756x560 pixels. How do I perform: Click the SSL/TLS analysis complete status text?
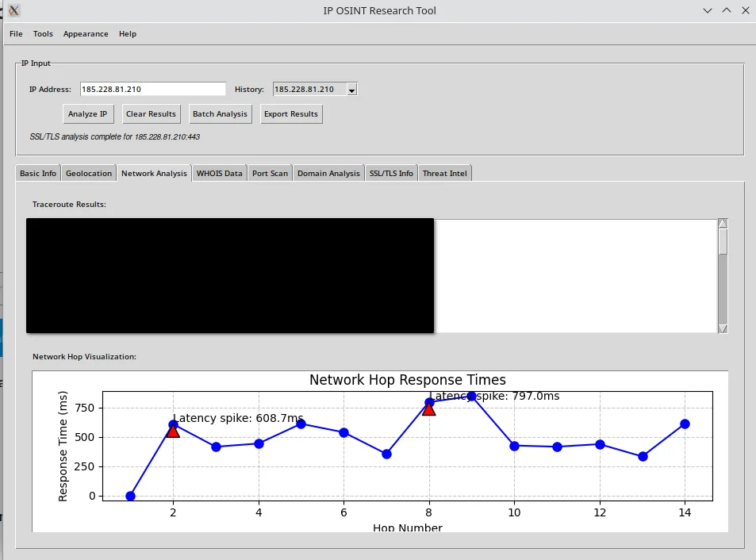[115, 137]
